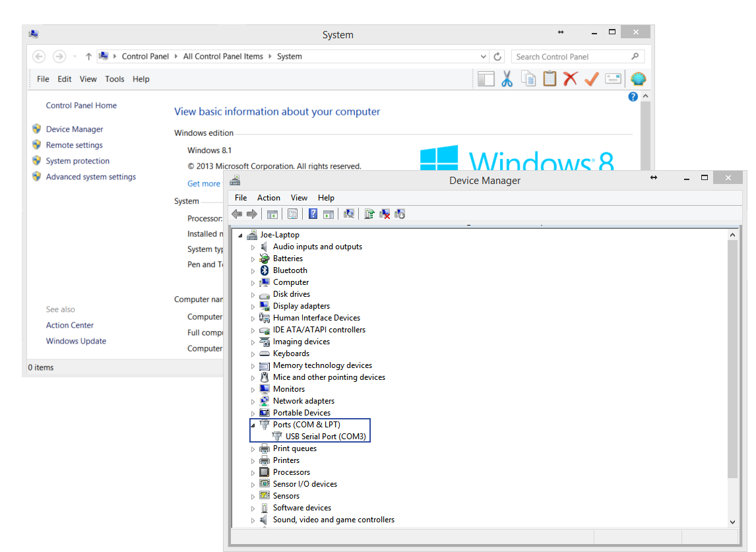Click the Uninstall device icon with red X

386,214
